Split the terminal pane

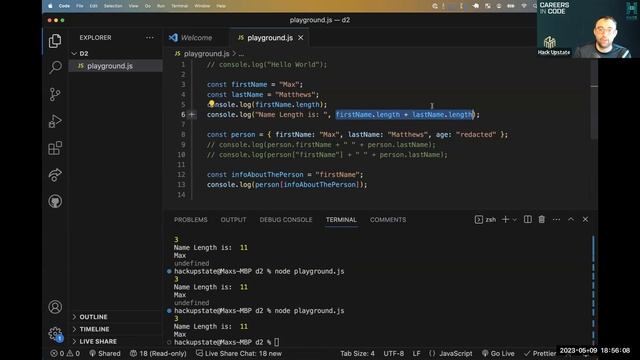(x=528, y=220)
